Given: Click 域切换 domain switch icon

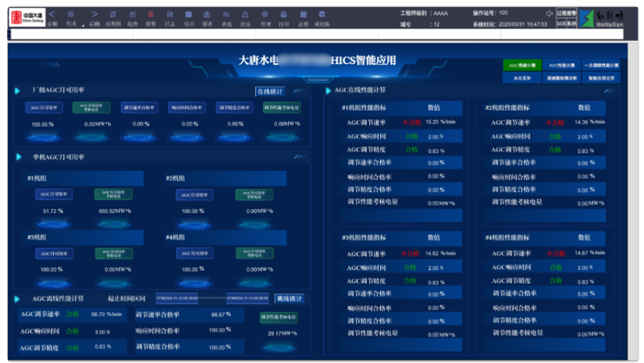Looking at the screenshot, I should click(x=322, y=18).
